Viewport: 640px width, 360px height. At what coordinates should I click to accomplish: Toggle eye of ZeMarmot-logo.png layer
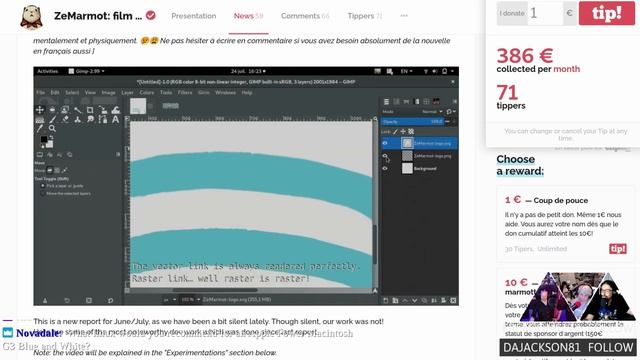click(x=384, y=156)
